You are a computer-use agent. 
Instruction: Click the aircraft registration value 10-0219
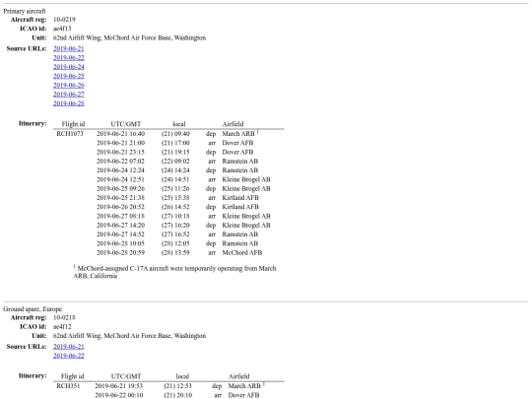64,20
